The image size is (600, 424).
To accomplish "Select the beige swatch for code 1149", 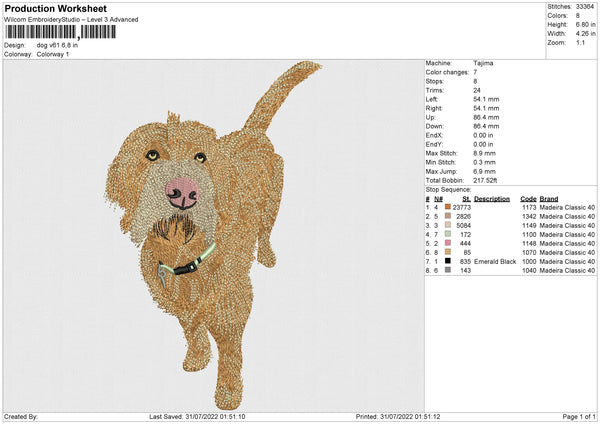I will tap(448, 225).
